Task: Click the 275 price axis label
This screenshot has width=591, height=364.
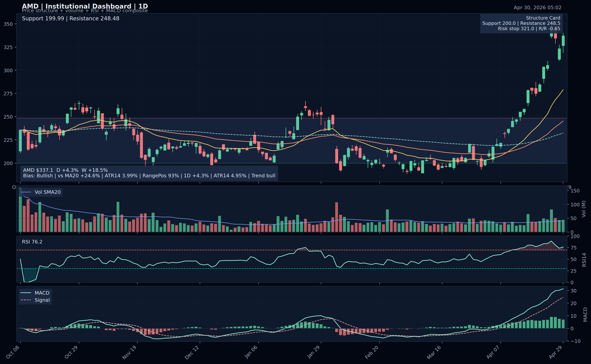Action: (8, 93)
